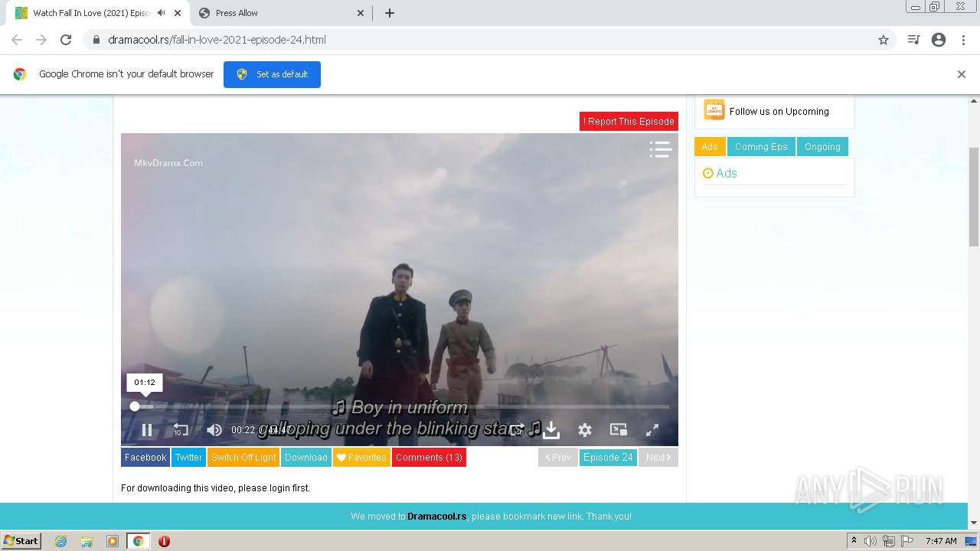Open the Dramacool.rs link in the banner
This screenshot has width=980, height=551.
click(x=436, y=517)
